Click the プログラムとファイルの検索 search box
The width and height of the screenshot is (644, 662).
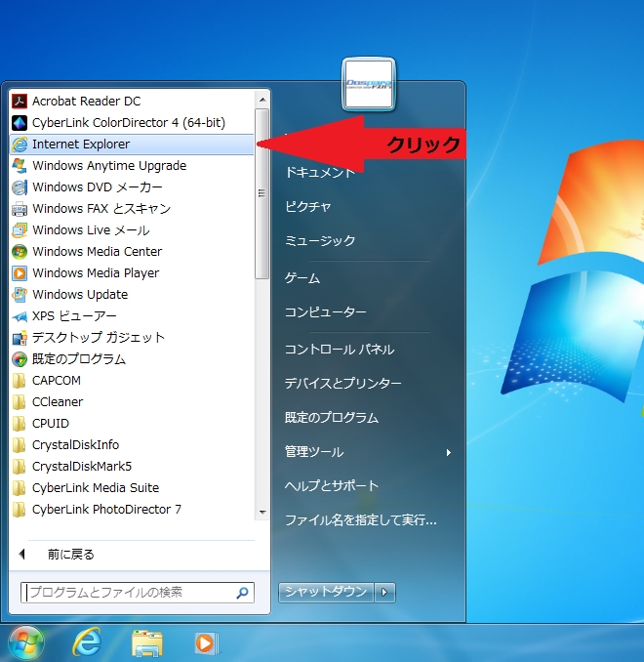coord(138,593)
